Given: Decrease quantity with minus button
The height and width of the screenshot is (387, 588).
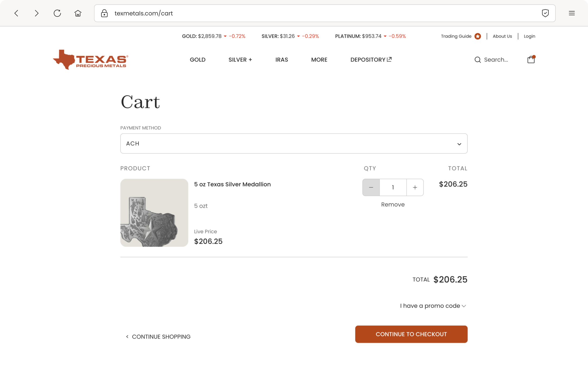Looking at the screenshot, I should point(371,187).
